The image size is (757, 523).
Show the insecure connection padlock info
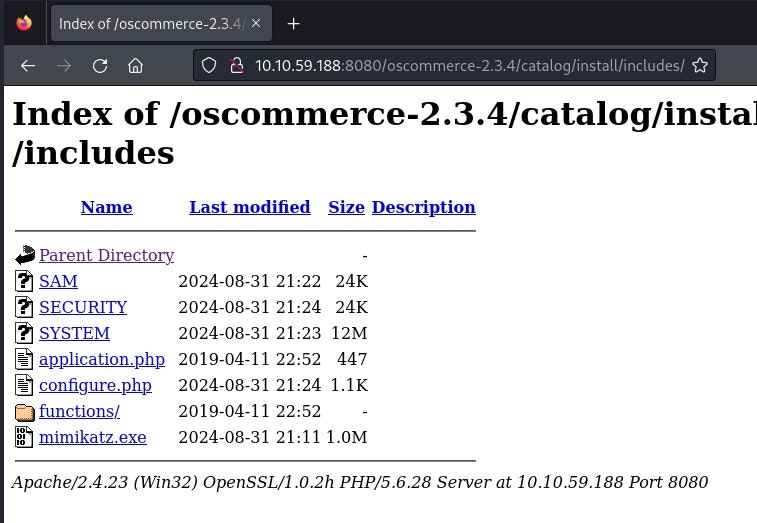click(236, 66)
